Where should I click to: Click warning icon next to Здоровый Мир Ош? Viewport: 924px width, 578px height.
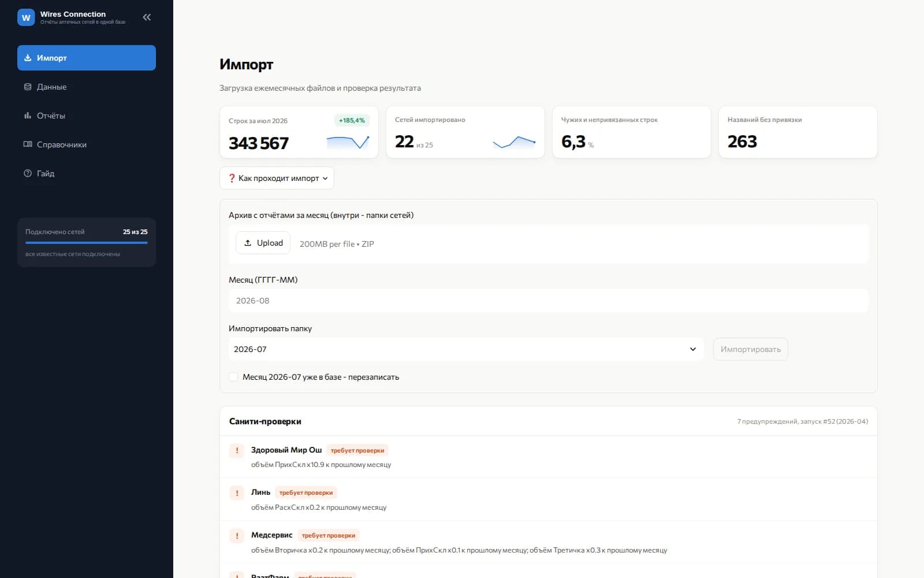pos(237,451)
